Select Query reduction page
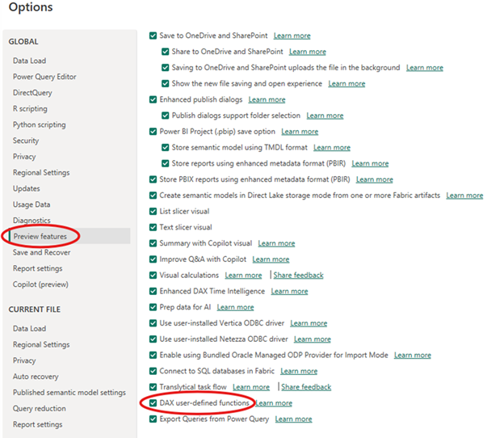 [x=40, y=408]
